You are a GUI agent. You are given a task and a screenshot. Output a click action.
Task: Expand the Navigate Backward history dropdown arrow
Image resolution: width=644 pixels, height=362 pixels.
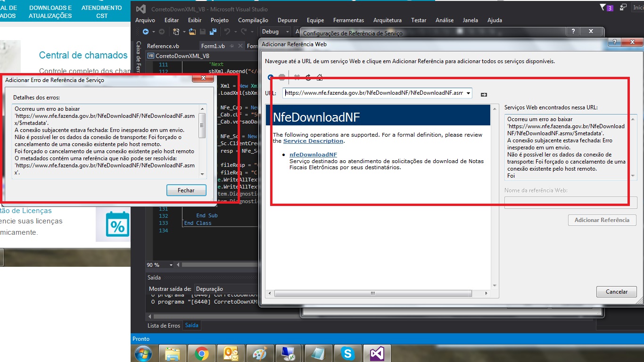click(x=153, y=32)
